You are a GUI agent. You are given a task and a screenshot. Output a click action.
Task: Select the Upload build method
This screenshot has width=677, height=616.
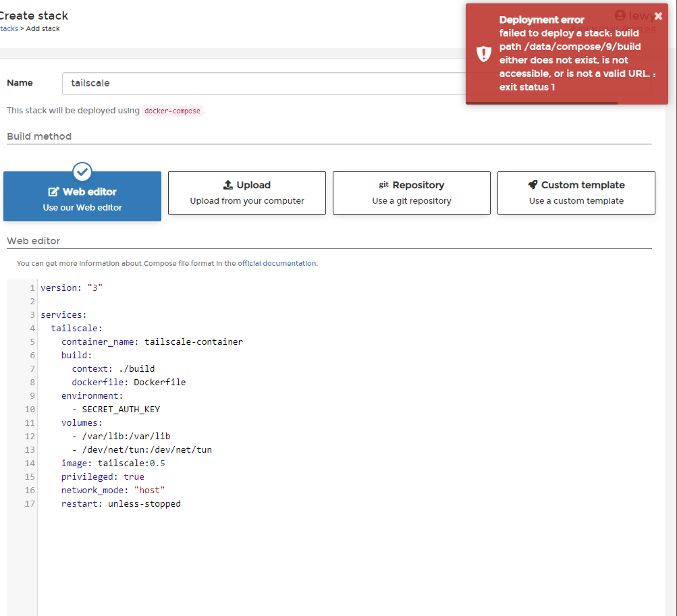247,193
